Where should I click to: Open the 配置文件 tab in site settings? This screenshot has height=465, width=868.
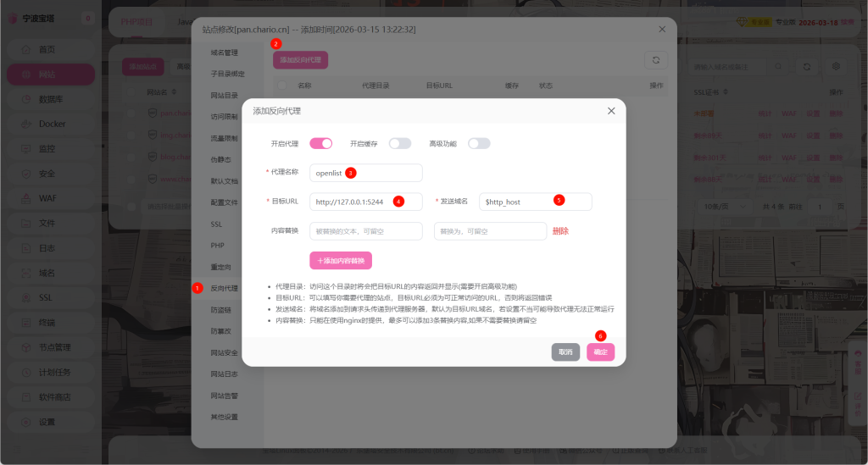(x=224, y=202)
